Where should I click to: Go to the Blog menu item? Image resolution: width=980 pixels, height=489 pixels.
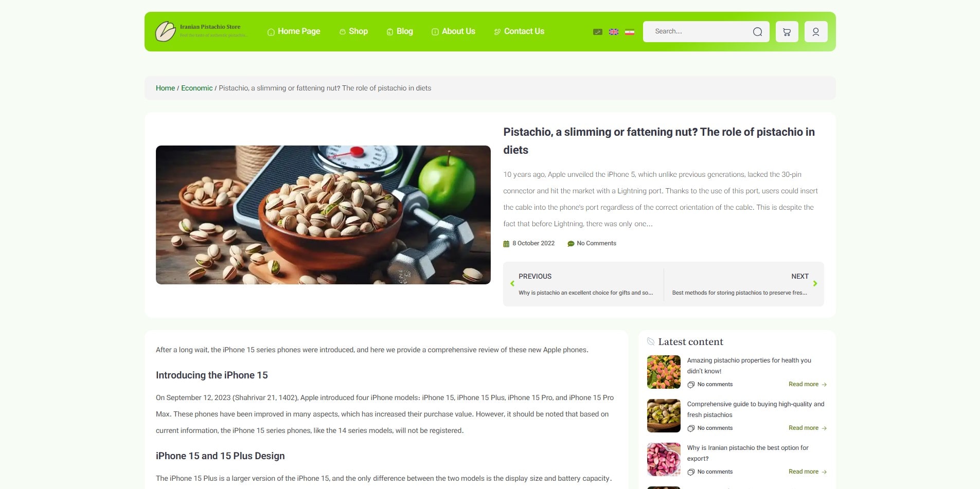pyautogui.click(x=400, y=31)
